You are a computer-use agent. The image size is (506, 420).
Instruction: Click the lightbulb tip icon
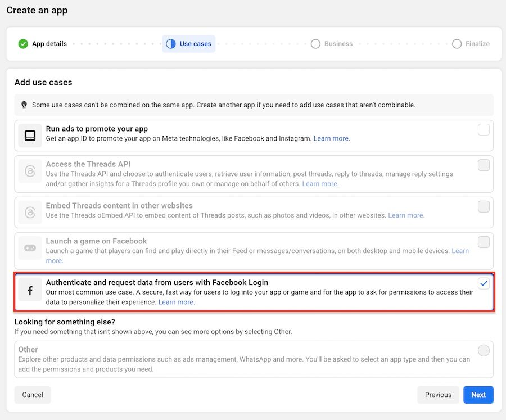[x=24, y=105]
